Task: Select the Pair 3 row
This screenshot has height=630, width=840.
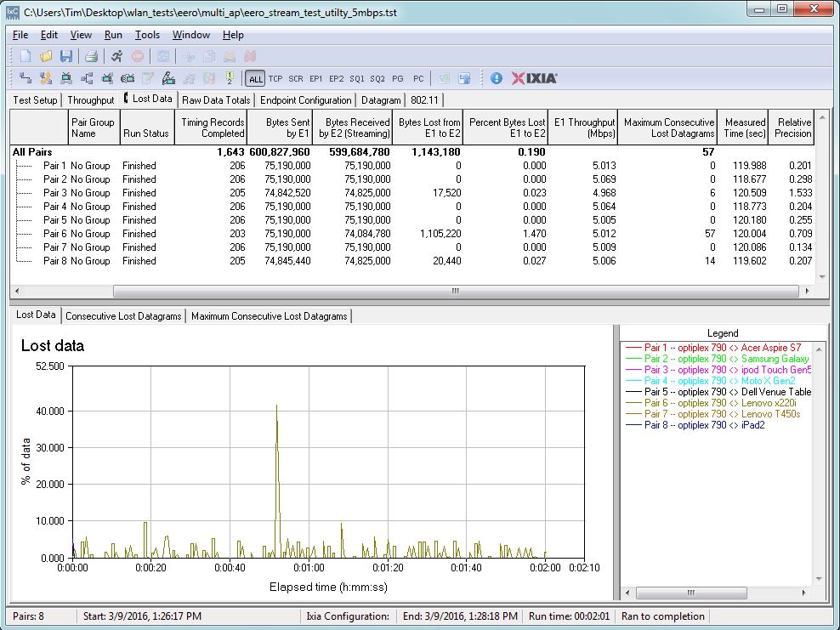Action: (412, 193)
